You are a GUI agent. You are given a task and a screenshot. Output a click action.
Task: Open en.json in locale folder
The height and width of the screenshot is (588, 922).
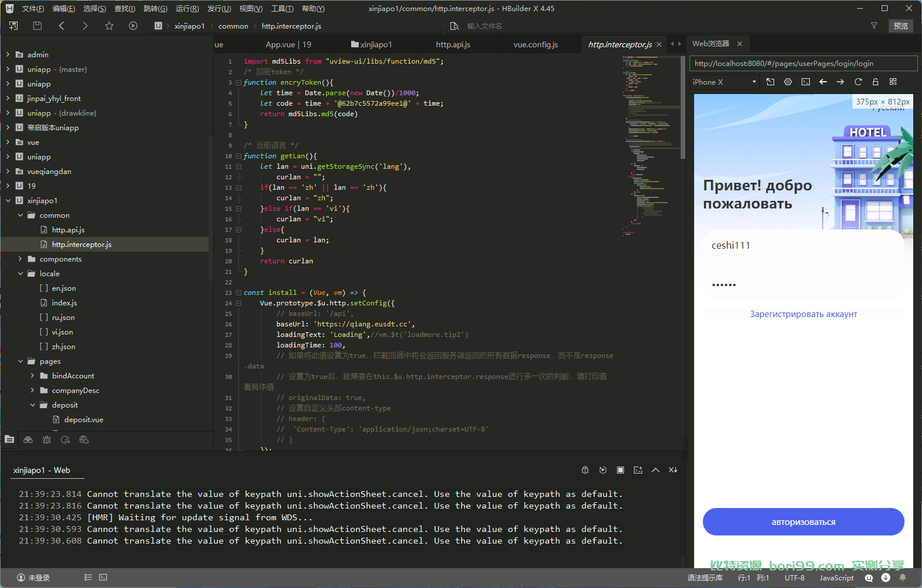click(x=64, y=288)
